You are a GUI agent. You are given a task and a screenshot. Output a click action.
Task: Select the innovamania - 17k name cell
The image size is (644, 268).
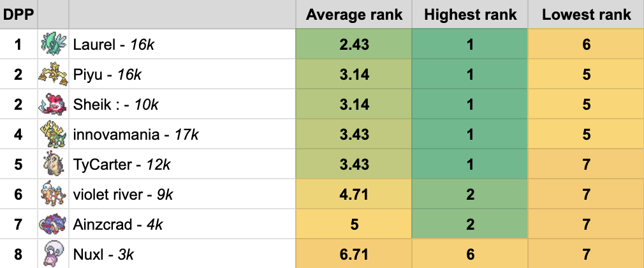136,135
